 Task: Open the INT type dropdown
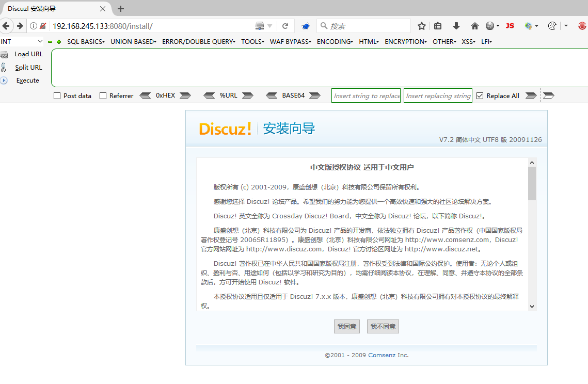coord(22,41)
